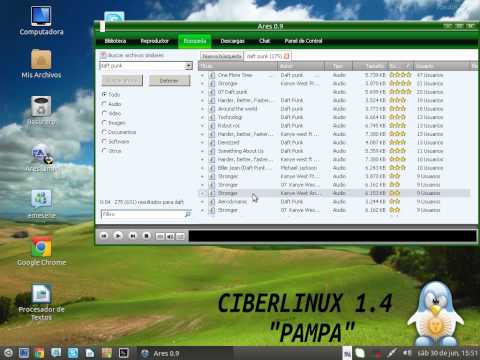This screenshot has width=480, height=360.
Task: Play the selected track
Action: (118, 236)
